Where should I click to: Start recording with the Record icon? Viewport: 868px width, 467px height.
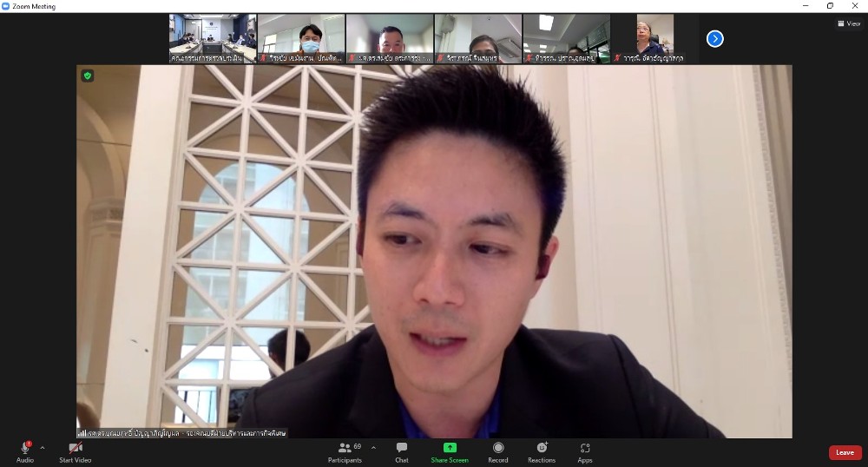(x=498, y=449)
